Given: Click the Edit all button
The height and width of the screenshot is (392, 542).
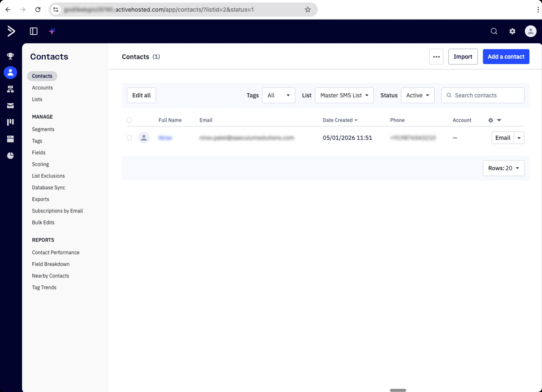Looking at the screenshot, I should click(x=141, y=95).
